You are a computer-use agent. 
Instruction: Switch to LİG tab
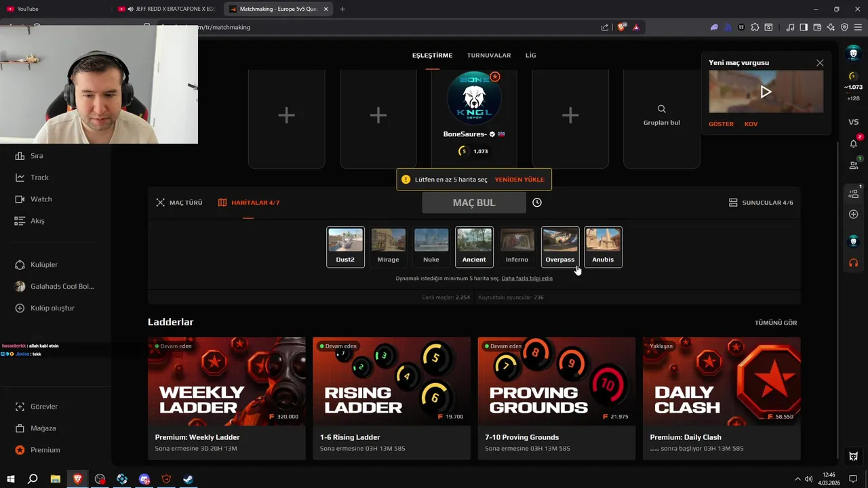pos(530,56)
